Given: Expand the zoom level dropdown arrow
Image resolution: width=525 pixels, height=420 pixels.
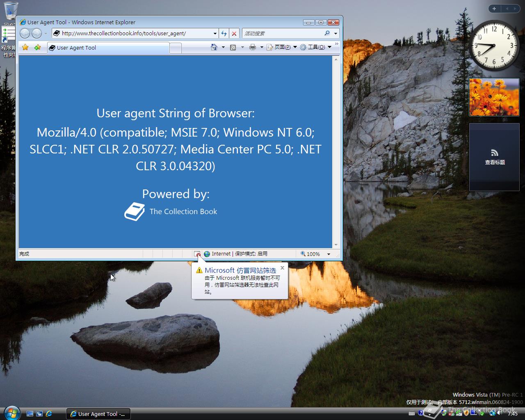Looking at the screenshot, I should [329, 254].
